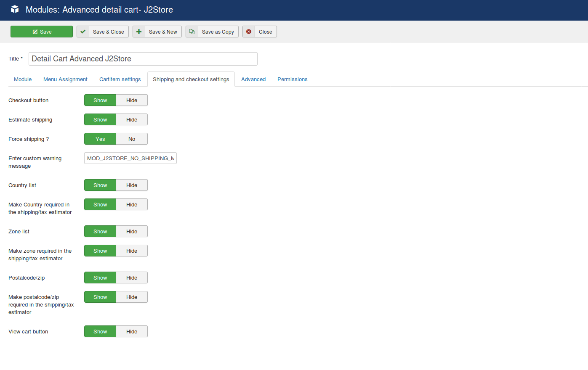
Task: Hide Make Country required option
Action: pyautogui.click(x=132, y=204)
